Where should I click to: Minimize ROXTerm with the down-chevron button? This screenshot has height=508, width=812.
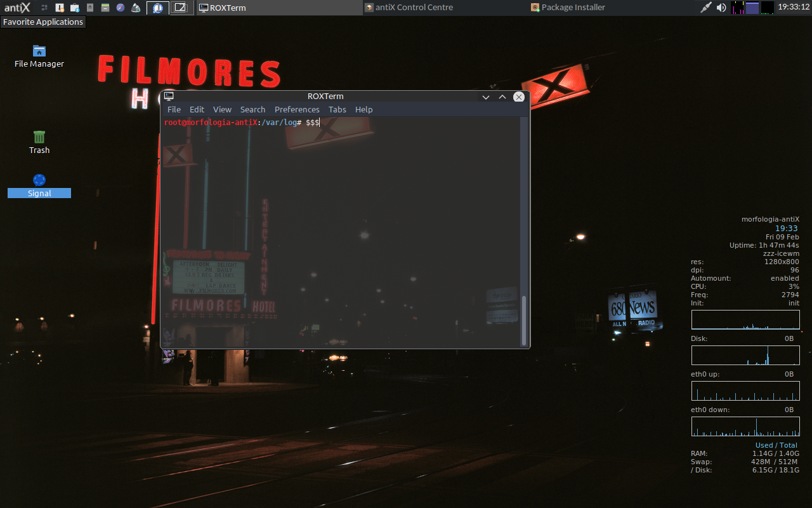click(x=486, y=97)
